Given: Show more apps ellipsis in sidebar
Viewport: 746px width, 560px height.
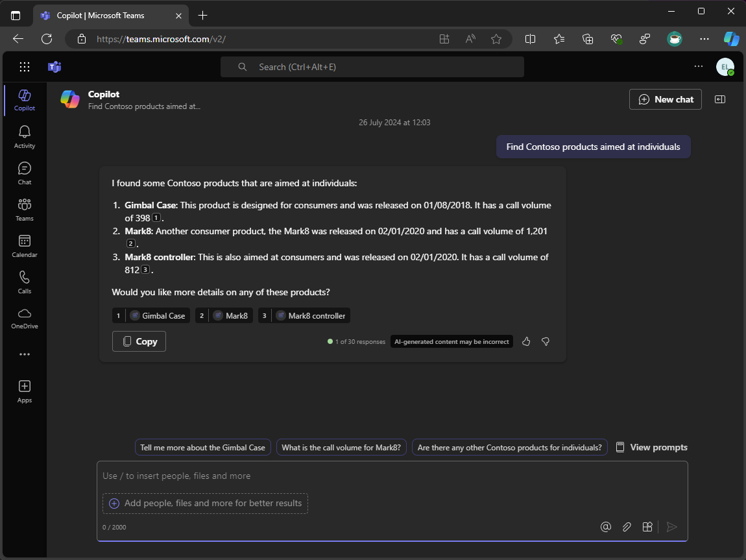Looking at the screenshot, I should tap(24, 354).
